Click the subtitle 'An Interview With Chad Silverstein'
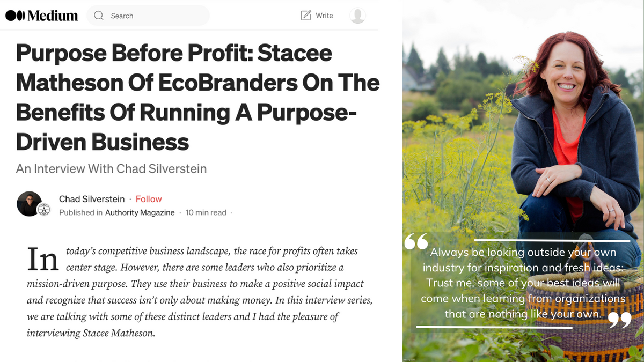This screenshot has height=362, width=644. (x=111, y=168)
